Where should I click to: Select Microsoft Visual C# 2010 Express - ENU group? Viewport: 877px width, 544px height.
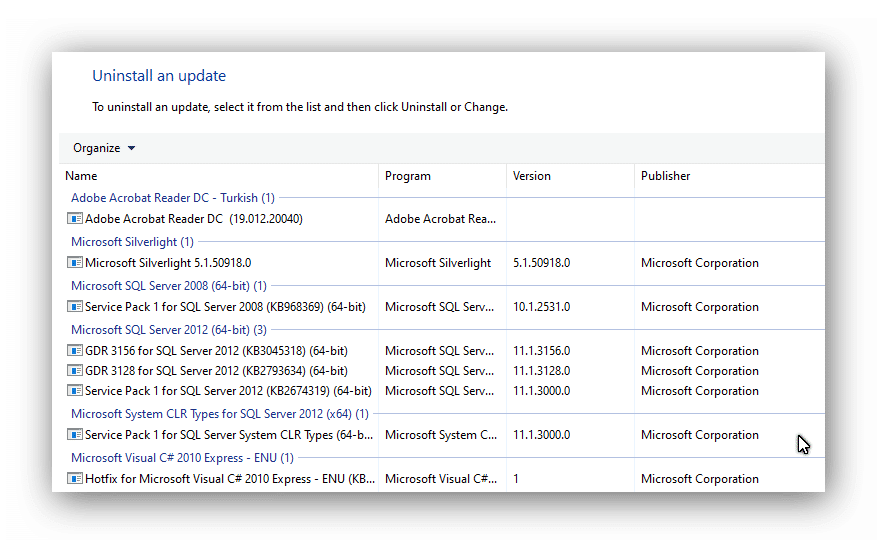coord(182,458)
